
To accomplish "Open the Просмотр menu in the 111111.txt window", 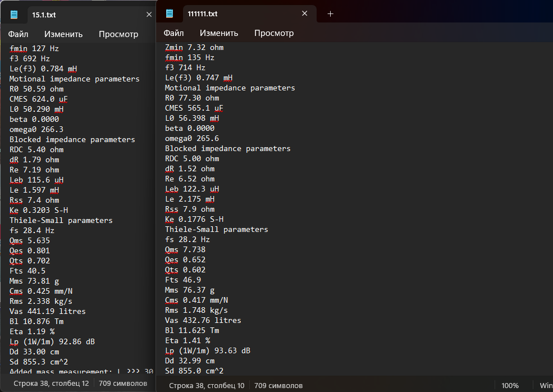I will [x=274, y=33].
